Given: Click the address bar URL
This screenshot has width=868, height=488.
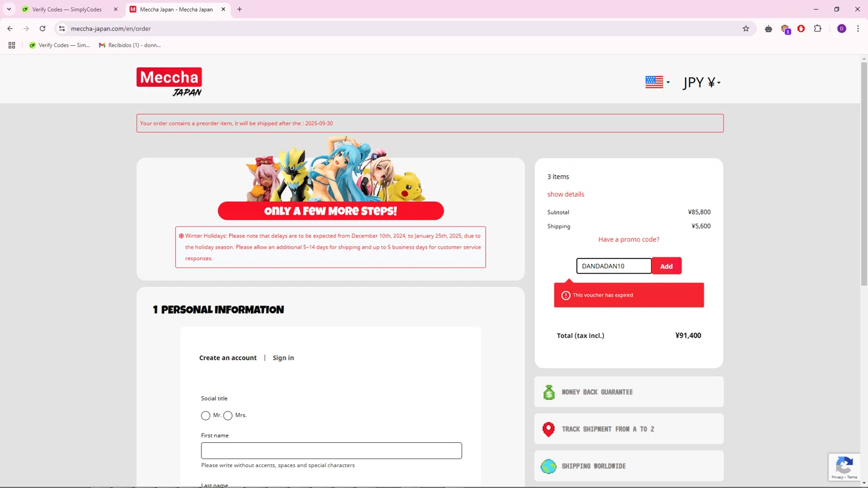Looking at the screenshot, I should pos(111,28).
